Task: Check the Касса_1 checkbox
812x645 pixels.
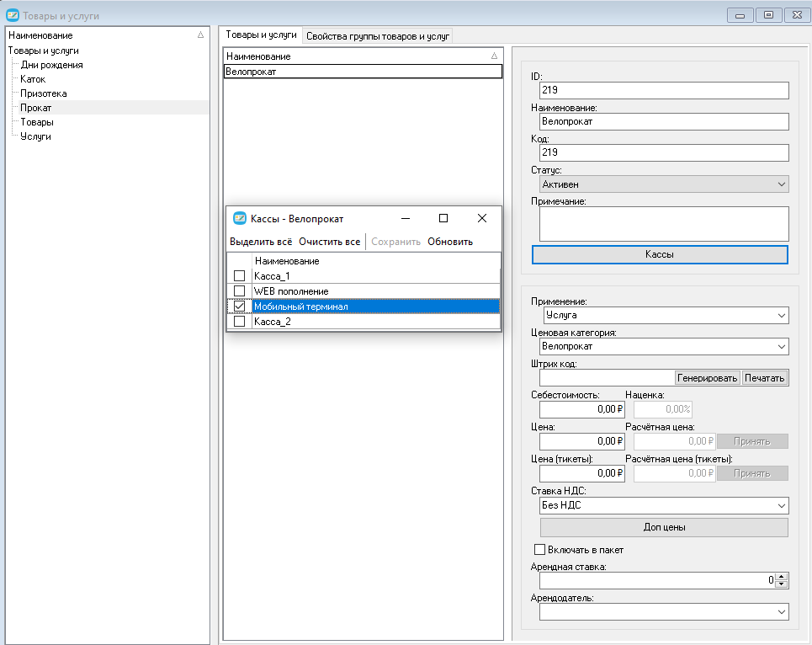Action: point(239,275)
